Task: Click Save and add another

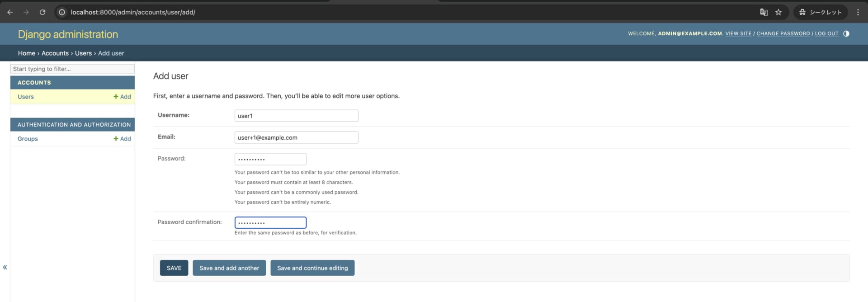Action: (x=229, y=268)
